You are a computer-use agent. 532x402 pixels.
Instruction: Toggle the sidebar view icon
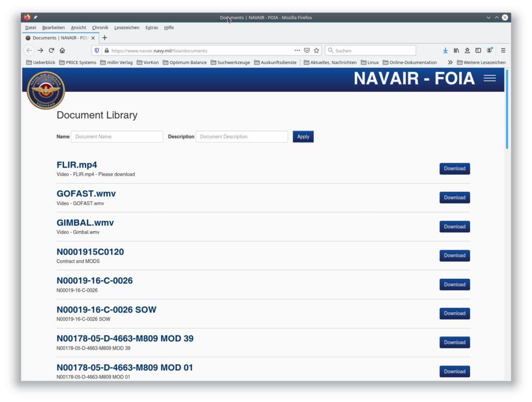tap(478, 50)
